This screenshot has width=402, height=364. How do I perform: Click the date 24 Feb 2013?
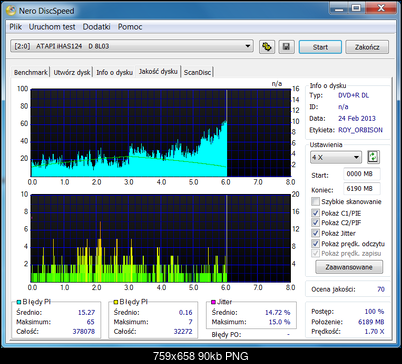point(357,118)
